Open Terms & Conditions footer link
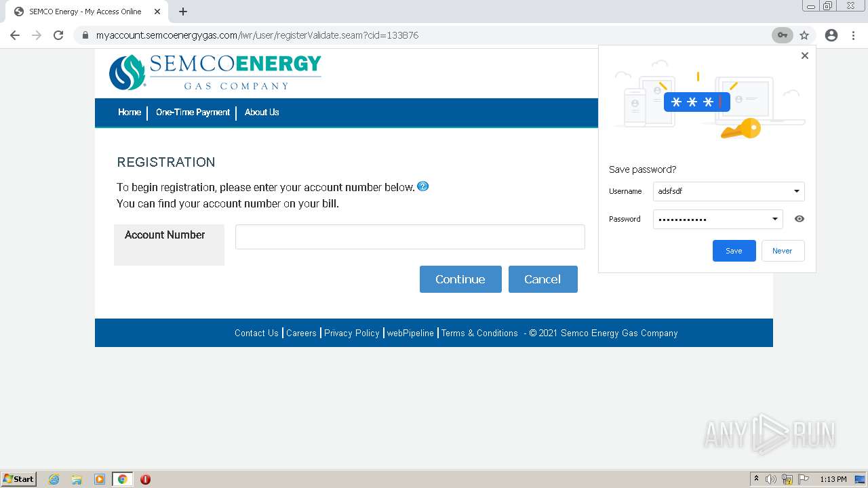This screenshot has width=868, height=488. pyautogui.click(x=479, y=333)
